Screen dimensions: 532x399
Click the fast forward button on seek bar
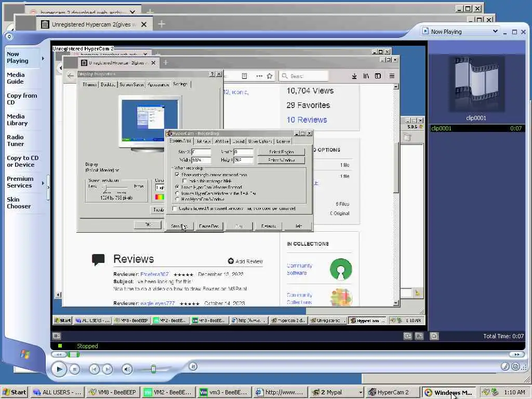click(517, 354)
